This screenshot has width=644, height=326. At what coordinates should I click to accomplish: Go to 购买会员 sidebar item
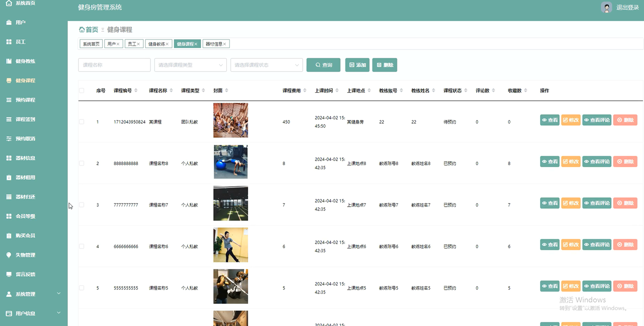click(x=25, y=236)
